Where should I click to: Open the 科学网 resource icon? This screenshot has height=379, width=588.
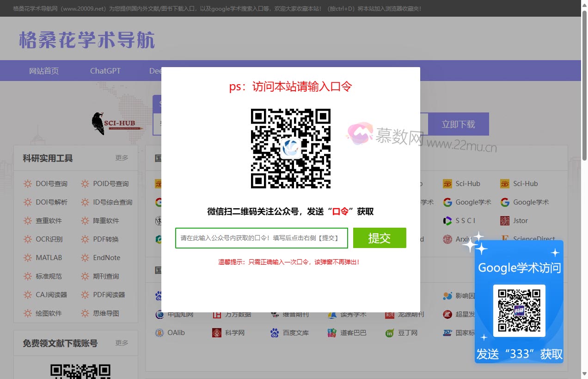pyautogui.click(x=235, y=333)
